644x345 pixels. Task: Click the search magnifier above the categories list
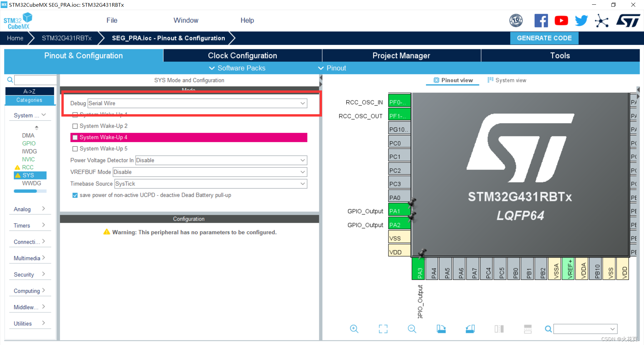(10, 80)
